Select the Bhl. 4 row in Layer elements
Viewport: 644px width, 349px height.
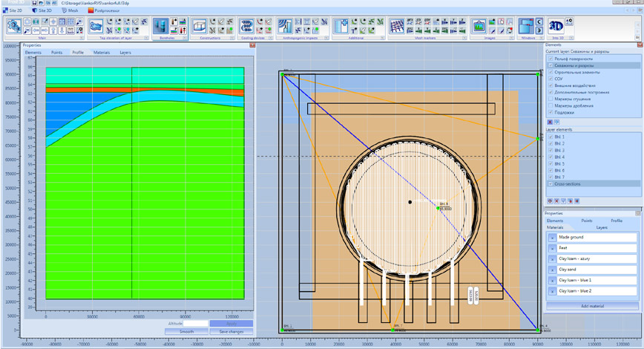click(x=593, y=157)
